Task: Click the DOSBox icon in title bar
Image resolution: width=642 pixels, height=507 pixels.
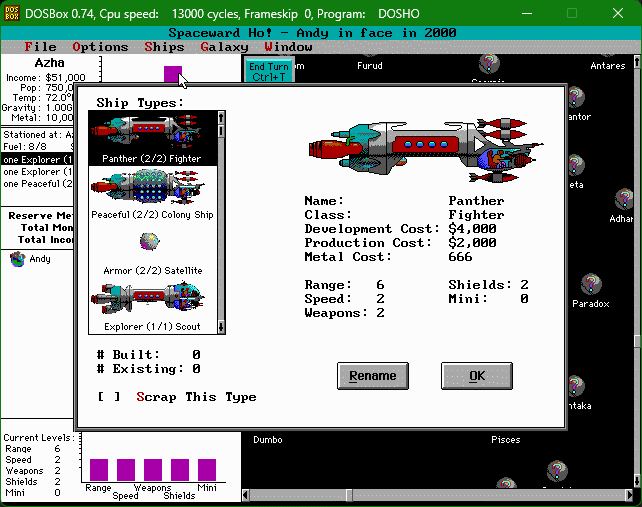Action: (x=13, y=13)
